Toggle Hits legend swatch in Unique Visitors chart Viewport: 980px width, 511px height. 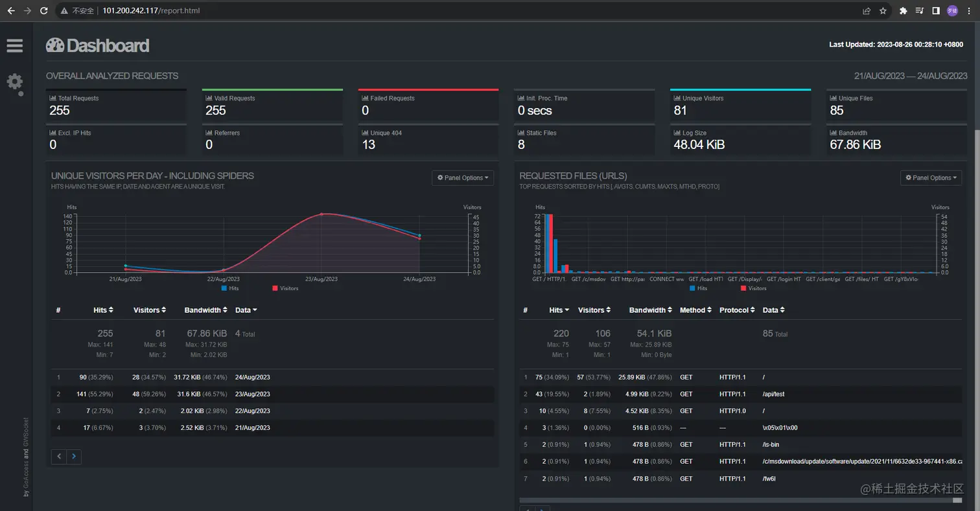pos(224,288)
